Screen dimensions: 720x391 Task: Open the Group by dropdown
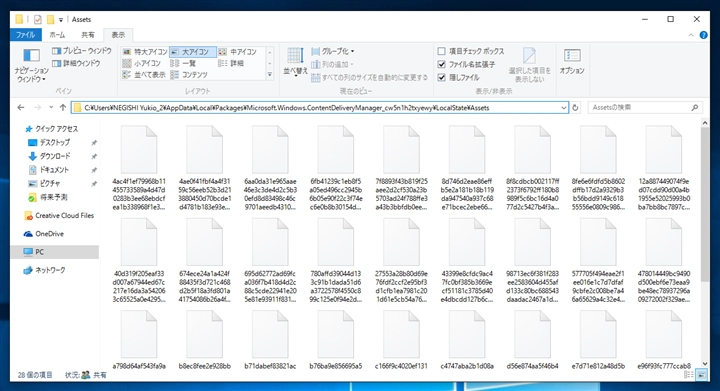click(x=332, y=51)
